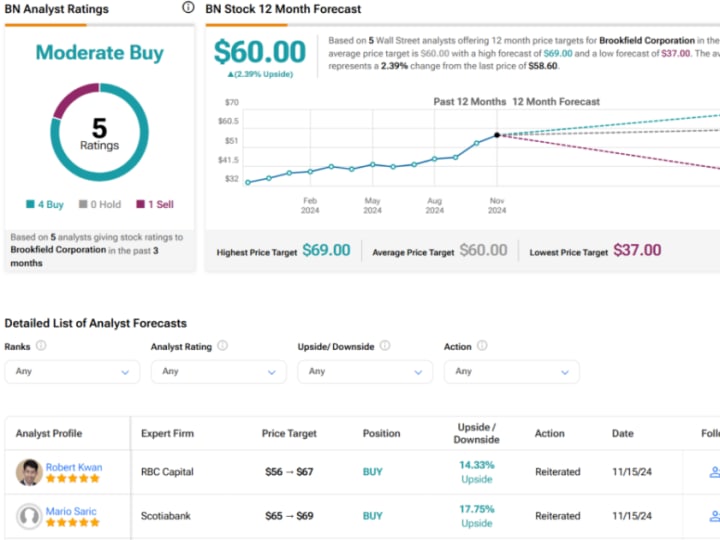Open the Ranks dropdown

pyautogui.click(x=72, y=371)
